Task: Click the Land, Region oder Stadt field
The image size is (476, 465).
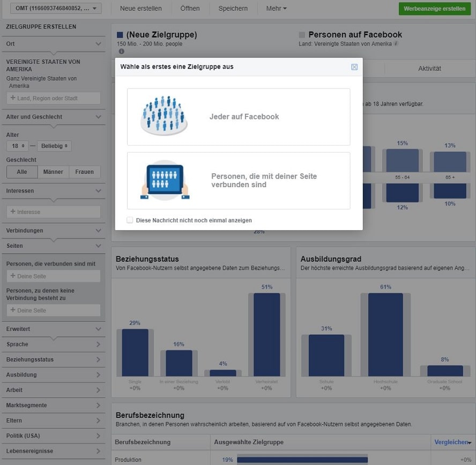Action: (x=54, y=98)
